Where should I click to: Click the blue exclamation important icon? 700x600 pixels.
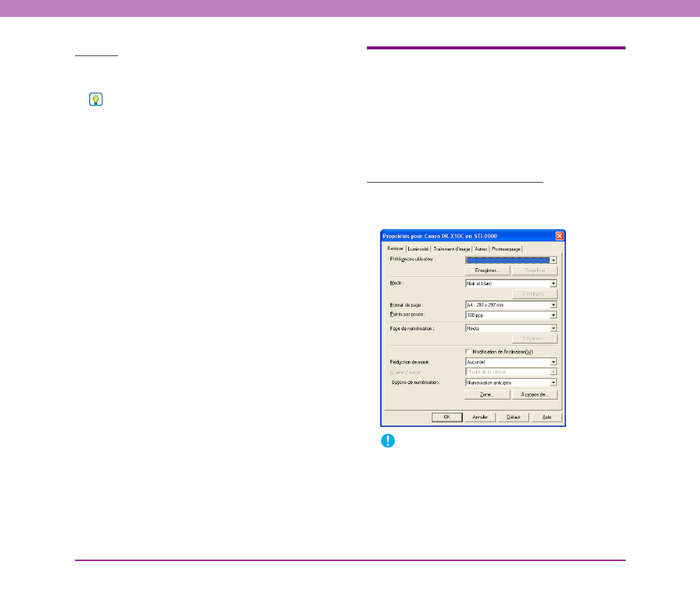pos(388,441)
